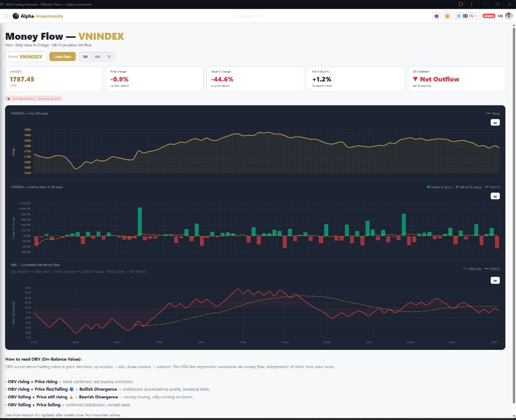Toggle the Value % (pos) legend series
Screen dimensions: 516x420
tap(439, 187)
